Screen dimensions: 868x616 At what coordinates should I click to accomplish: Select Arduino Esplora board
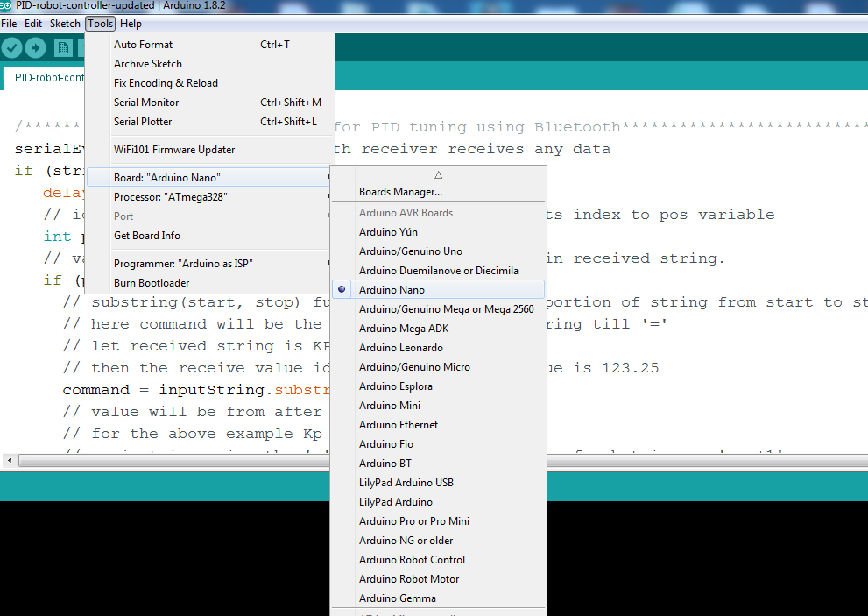pyautogui.click(x=439, y=386)
